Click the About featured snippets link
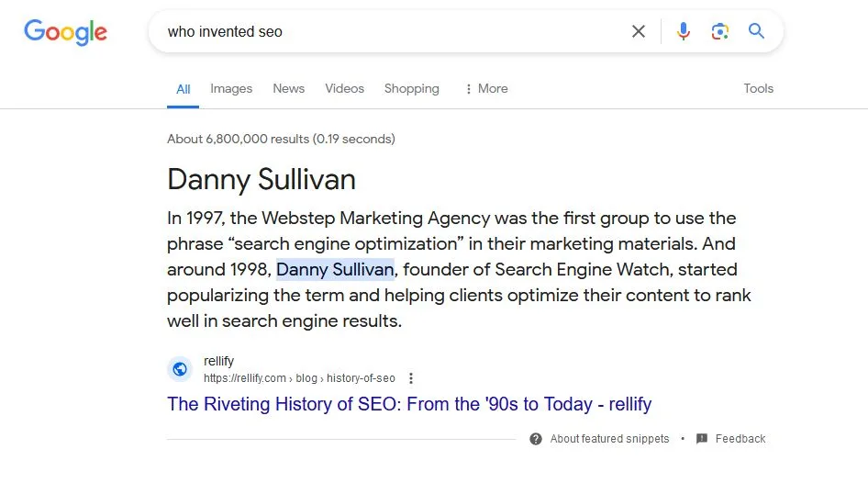The height and width of the screenshot is (483, 868). 609,439
